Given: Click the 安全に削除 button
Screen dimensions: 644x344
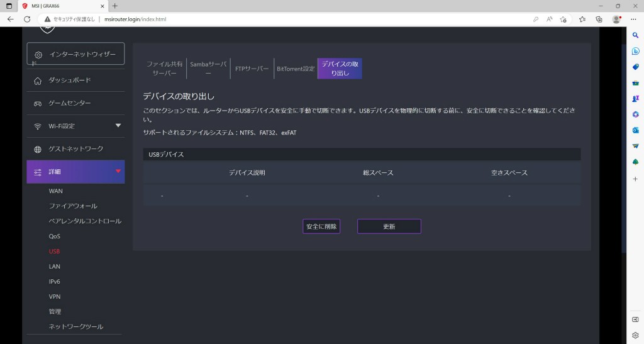Looking at the screenshot, I should (321, 226).
